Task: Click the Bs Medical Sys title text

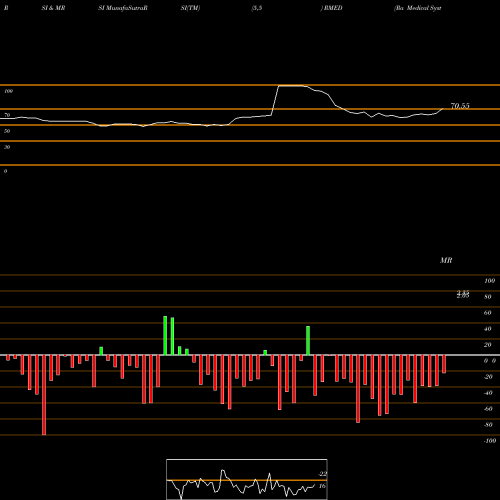Action: click(418, 8)
